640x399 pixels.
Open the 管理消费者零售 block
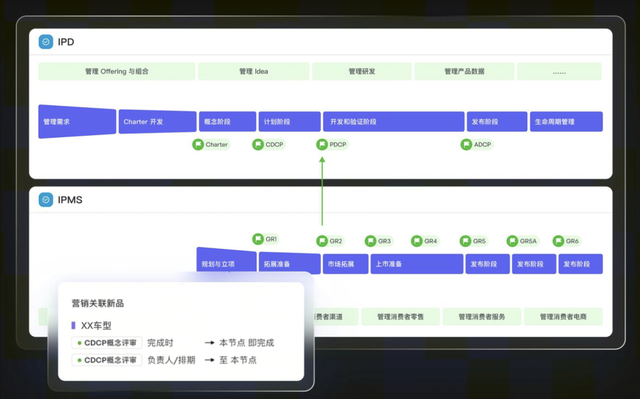click(400, 317)
